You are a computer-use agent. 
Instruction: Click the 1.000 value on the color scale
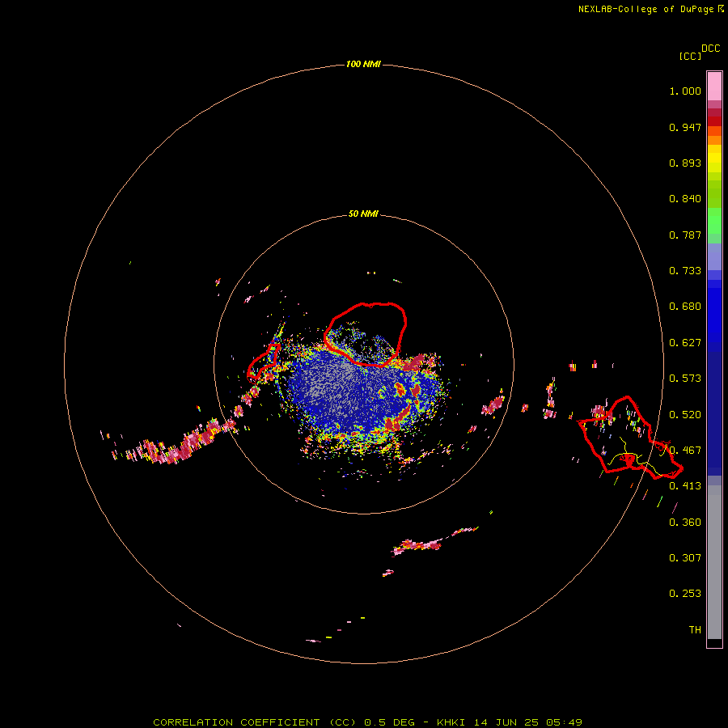tap(685, 91)
